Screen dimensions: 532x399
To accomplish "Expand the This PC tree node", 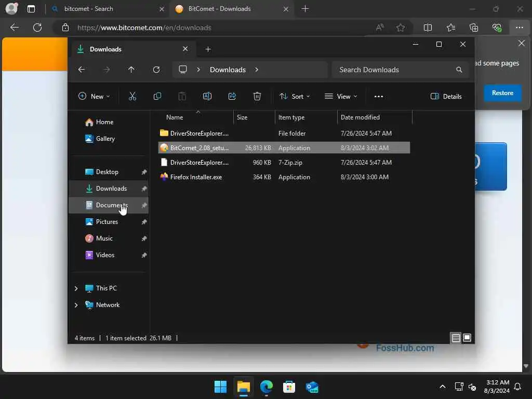I will tap(76, 288).
